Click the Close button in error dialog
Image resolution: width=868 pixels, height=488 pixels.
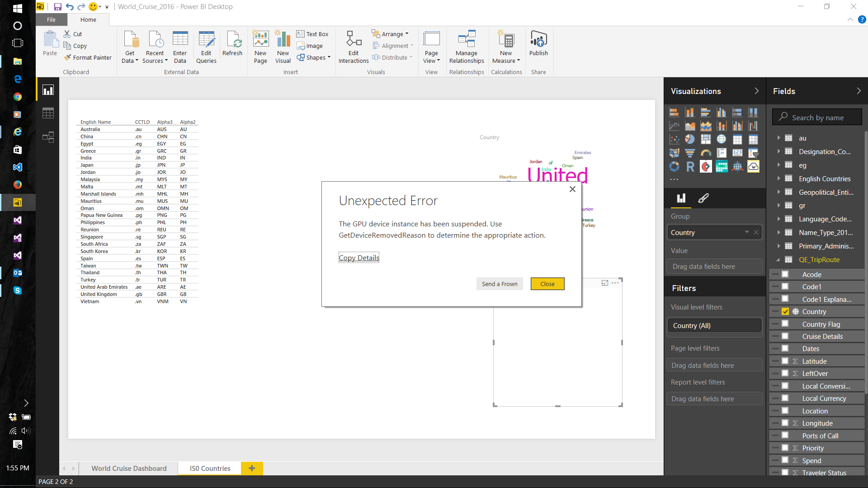coord(547,284)
